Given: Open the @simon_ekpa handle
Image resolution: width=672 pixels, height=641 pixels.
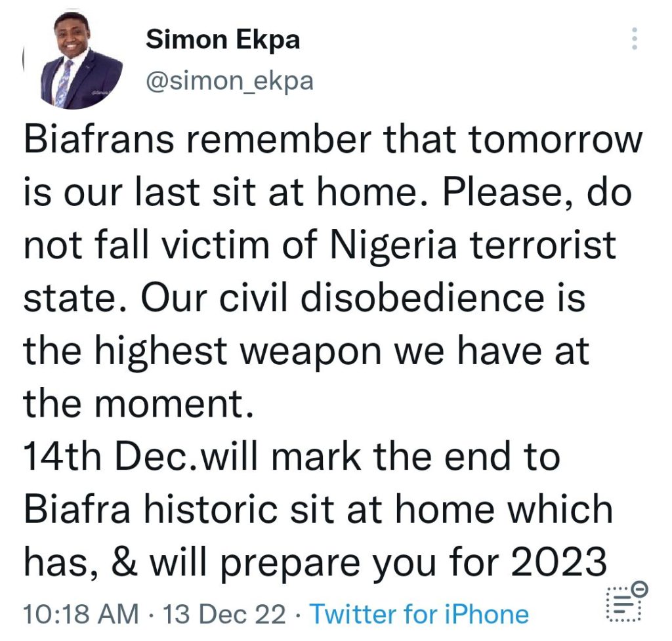Looking at the screenshot, I should (230, 81).
